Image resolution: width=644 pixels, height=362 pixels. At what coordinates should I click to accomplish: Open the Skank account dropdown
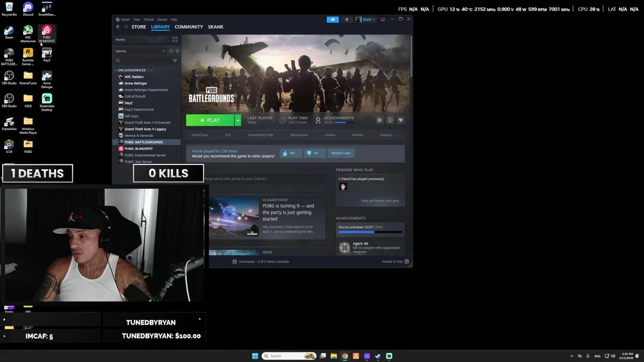(x=365, y=20)
